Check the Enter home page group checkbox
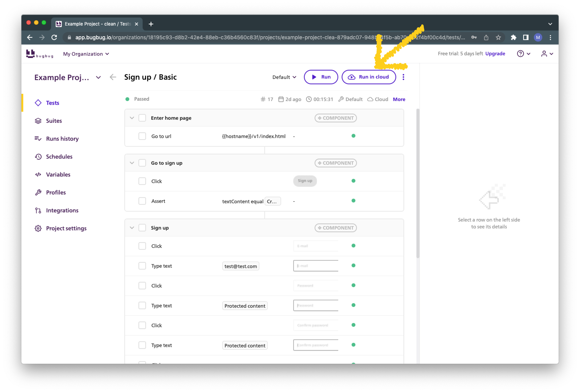The height and width of the screenshot is (392, 580). point(142,118)
